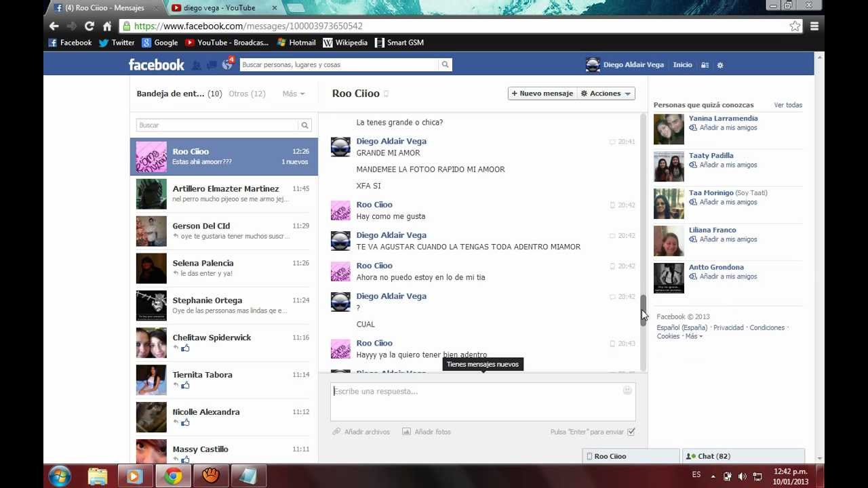Open Tiernita Tabora conversation
This screenshot has width=868, height=488.
tap(224, 380)
